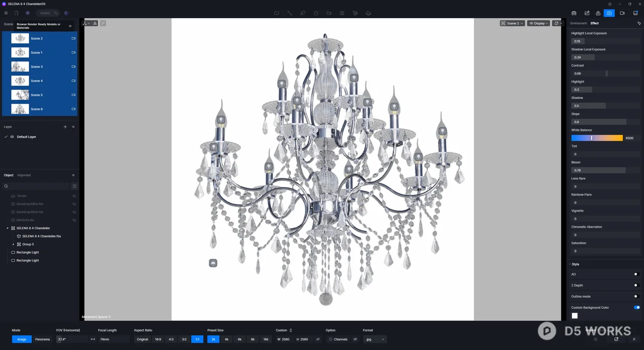The width and height of the screenshot is (644, 350).
Task: Open the hamburger main menu
Action: [x=6, y=13]
